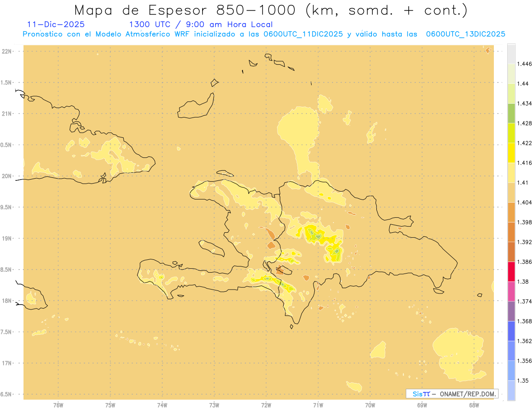This screenshot has width=532, height=411.
Task: Click the bright yellow legend swatch between 1.416 and 1.422
Action: (x=511, y=153)
